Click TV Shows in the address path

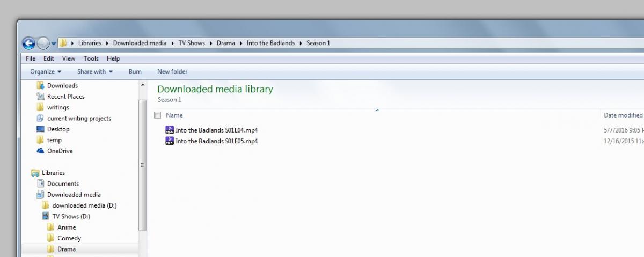[192, 43]
